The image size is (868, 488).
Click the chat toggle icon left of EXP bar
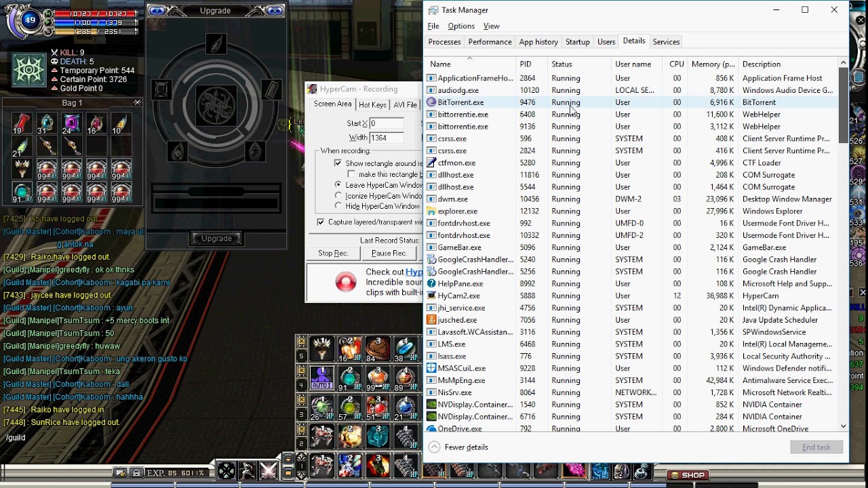[121, 472]
